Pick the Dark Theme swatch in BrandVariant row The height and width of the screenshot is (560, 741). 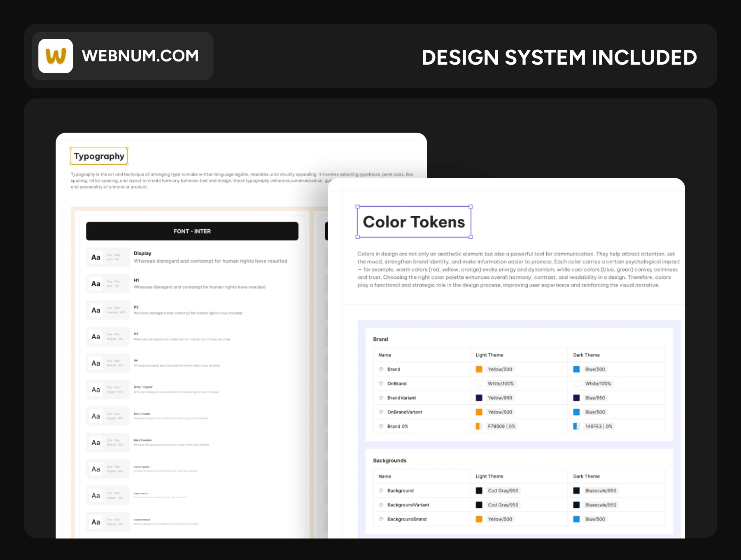click(x=576, y=398)
